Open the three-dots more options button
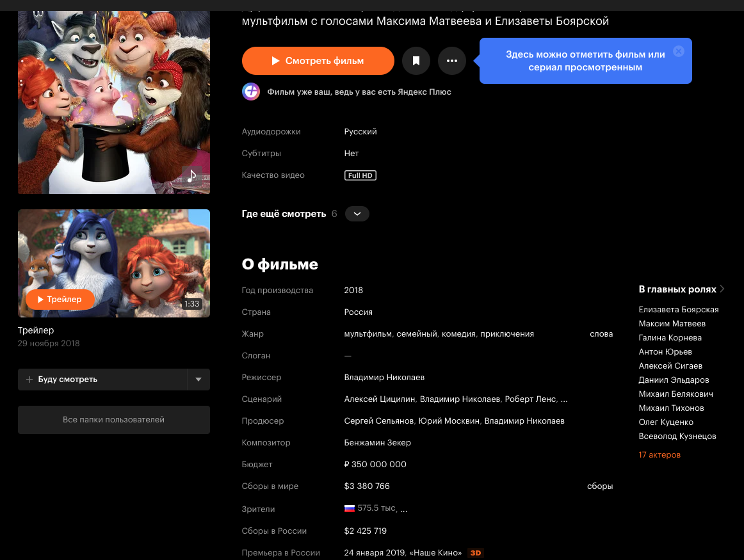 pos(452,61)
